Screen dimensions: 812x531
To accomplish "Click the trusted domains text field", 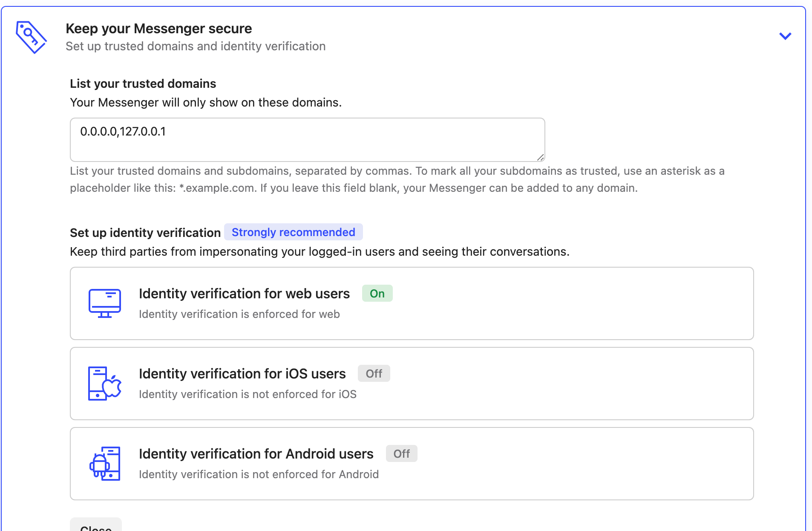I will tap(307, 140).
